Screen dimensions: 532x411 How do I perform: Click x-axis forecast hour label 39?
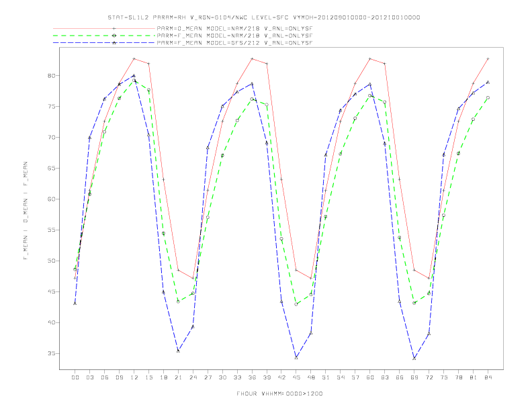coord(267,377)
